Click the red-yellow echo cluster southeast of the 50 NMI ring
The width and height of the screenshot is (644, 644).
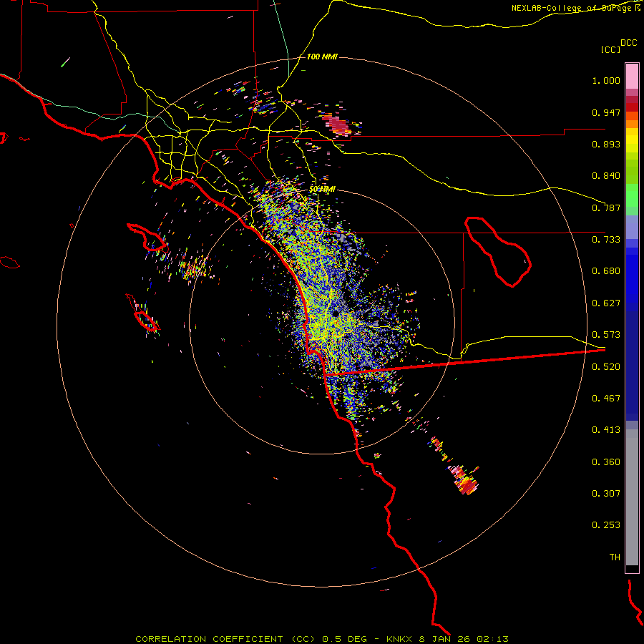(466, 482)
